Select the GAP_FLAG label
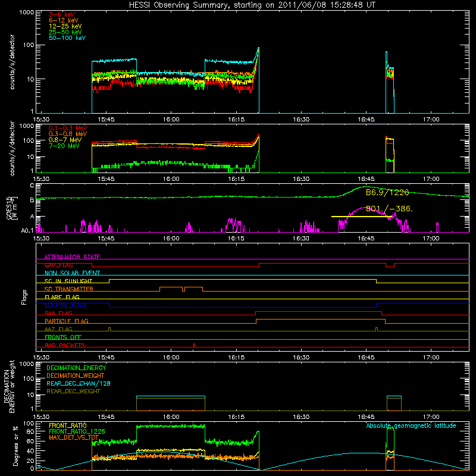Viewport: 476px width, 476px height. pyautogui.click(x=58, y=265)
